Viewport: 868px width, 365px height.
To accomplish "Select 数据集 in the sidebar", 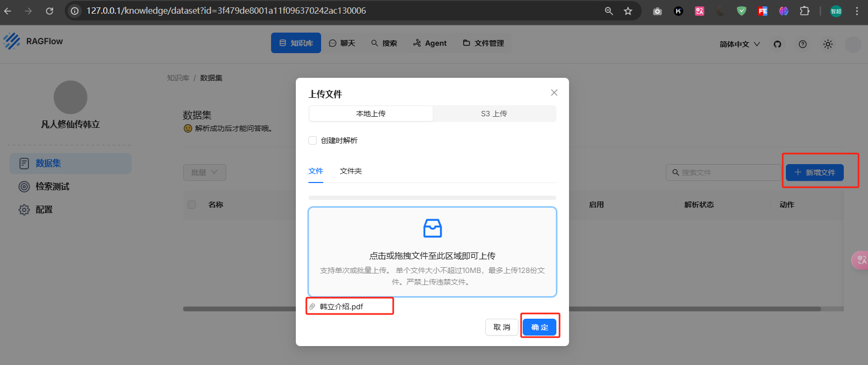I will click(x=71, y=164).
